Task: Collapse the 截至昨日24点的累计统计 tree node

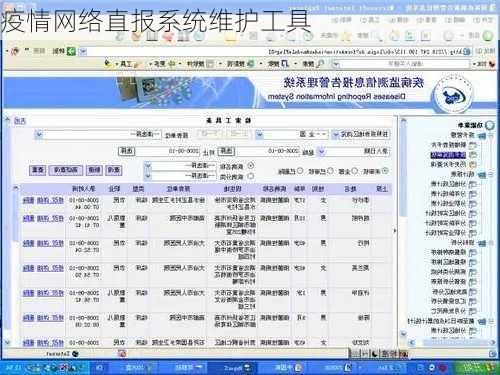Action: coord(491,321)
